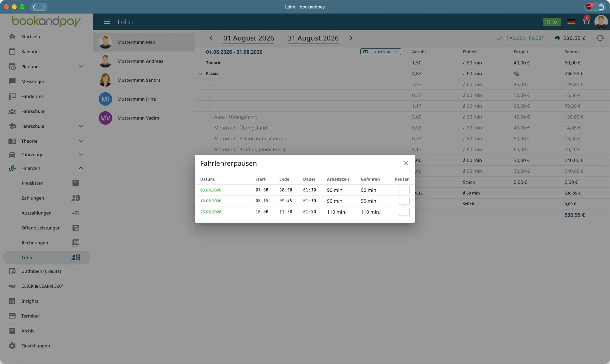Open Auszahlungen under Finanzen

pos(46,213)
